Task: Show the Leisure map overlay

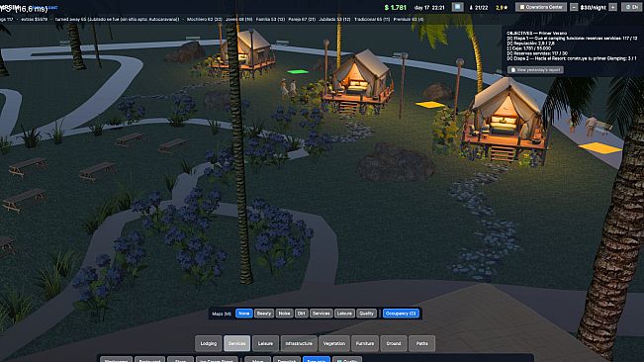Action: pyautogui.click(x=344, y=314)
